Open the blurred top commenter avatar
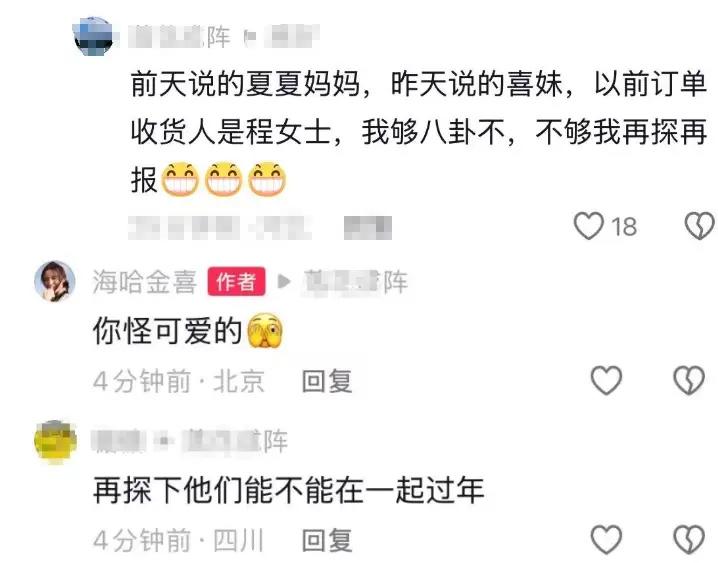 tap(93, 37)
